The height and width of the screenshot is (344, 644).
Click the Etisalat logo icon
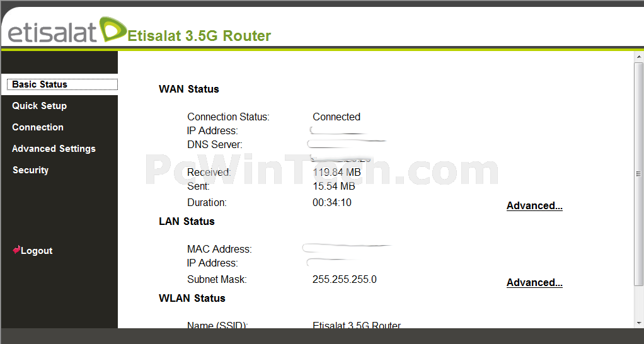pos(113,29)
